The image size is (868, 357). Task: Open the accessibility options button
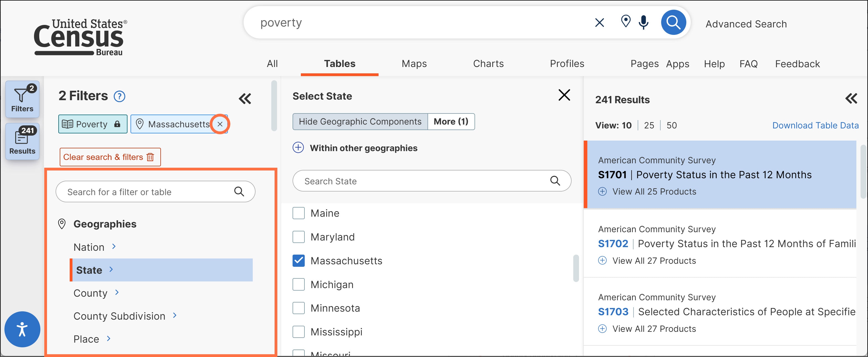pos(22,329)
